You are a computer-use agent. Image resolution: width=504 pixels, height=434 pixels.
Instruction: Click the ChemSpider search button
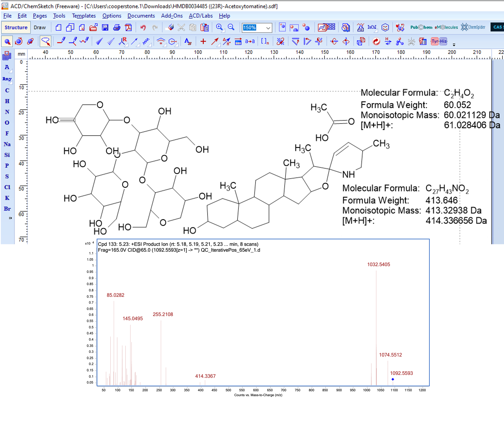(x=473, y=27)
